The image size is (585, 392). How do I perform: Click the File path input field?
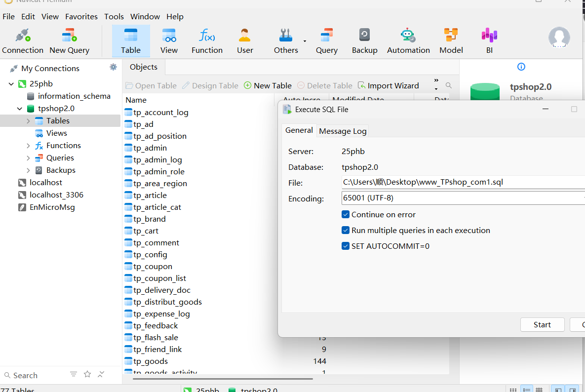click(x=463, y=182)
